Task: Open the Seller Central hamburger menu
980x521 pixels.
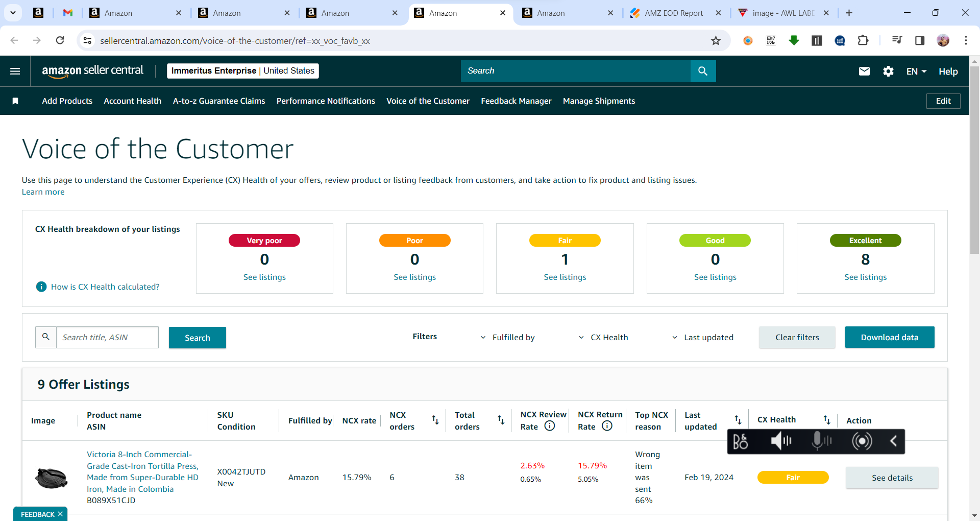Action: pyautogui.click(x=15, y=71)
